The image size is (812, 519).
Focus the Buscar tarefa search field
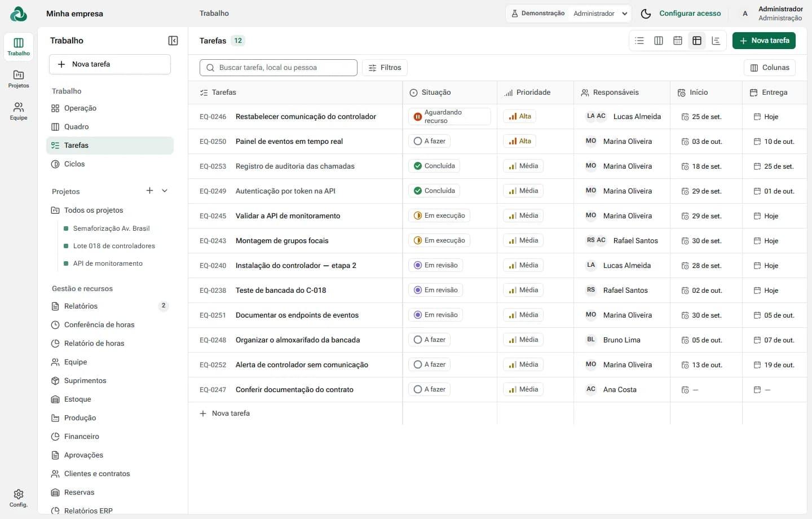click(279, 68)
